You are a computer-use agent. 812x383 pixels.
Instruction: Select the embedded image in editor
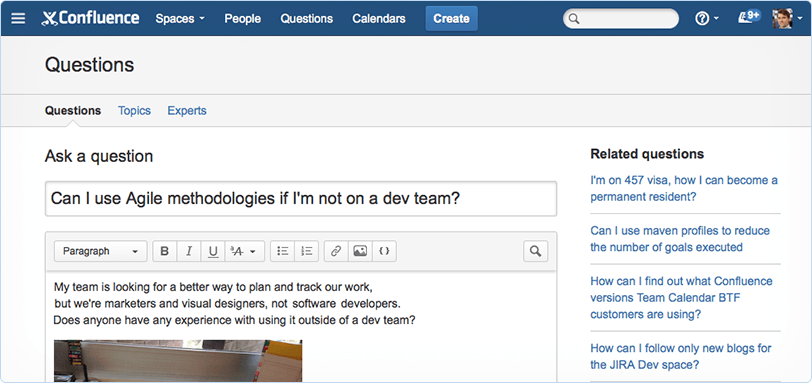coord(178,361)
